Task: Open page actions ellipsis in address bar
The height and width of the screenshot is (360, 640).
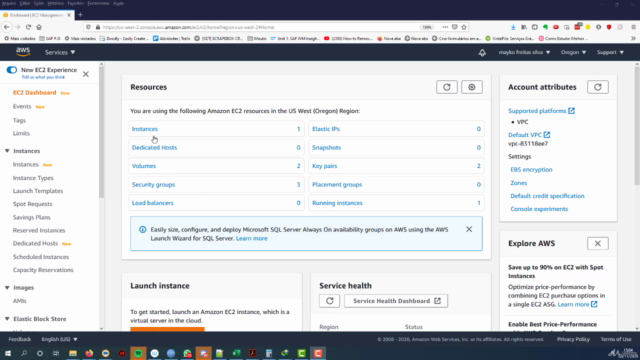Action: point(445,27)
